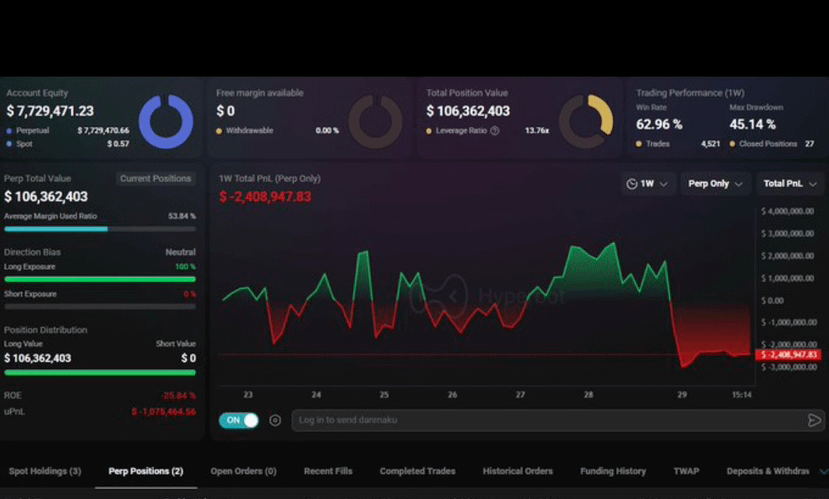Click the send danmaku arrow icon
This screenshot has width=829, height=499.
pyautogui.click(x=814, y=420)
